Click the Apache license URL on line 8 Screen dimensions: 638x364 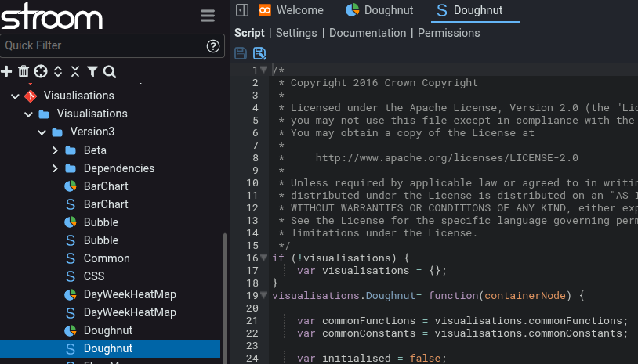point(447,157)
